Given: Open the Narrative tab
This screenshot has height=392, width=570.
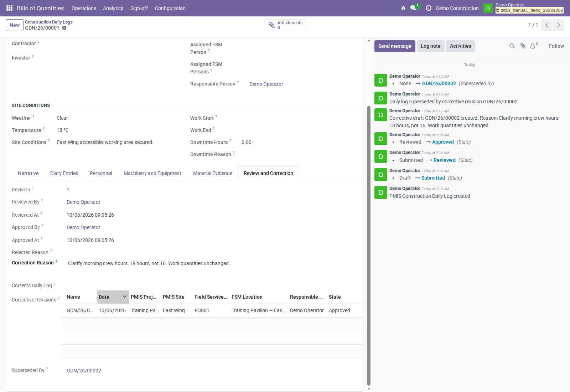Looking at the screenshot, I should [28, 173].
